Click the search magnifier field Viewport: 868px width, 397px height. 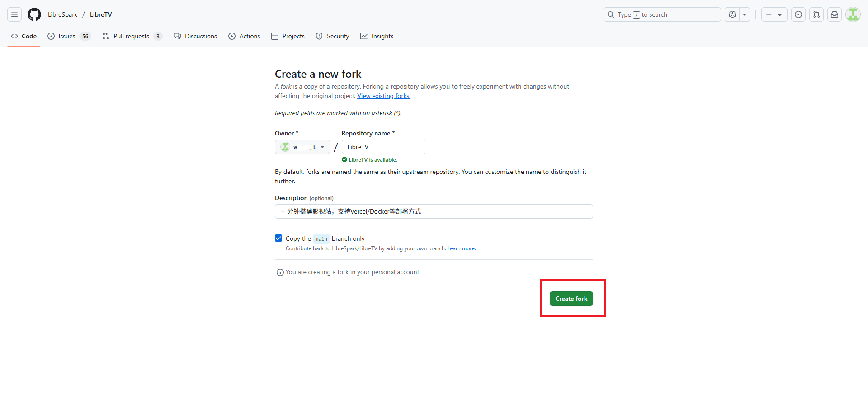point(662,14)
